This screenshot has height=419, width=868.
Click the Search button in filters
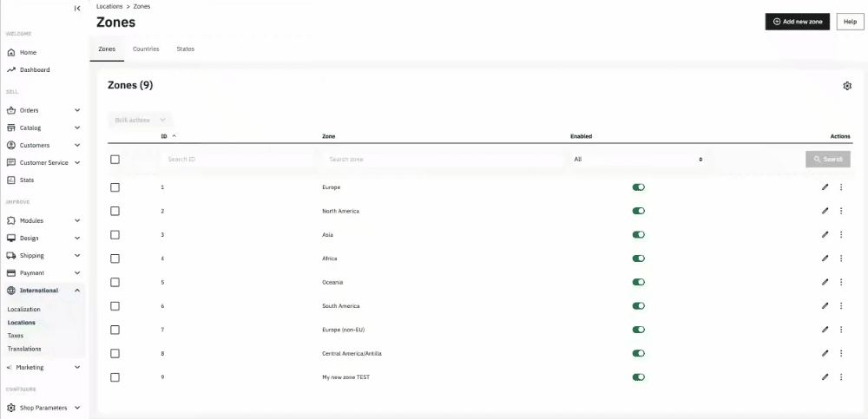827,160
